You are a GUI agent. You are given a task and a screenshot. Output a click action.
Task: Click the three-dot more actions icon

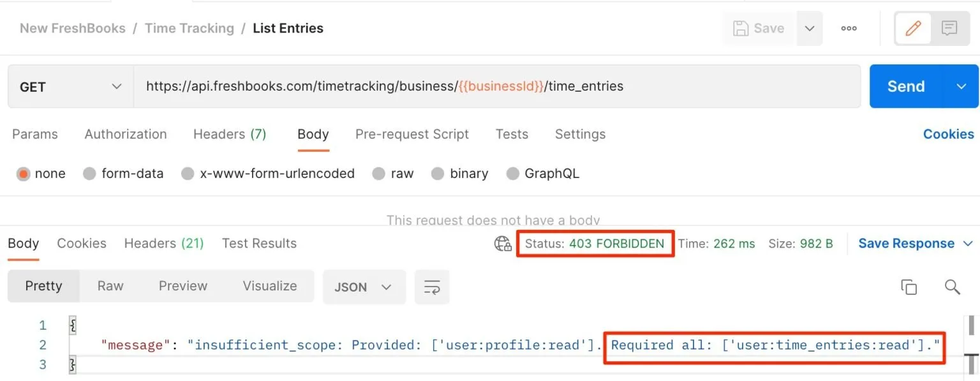coord(848,28)
